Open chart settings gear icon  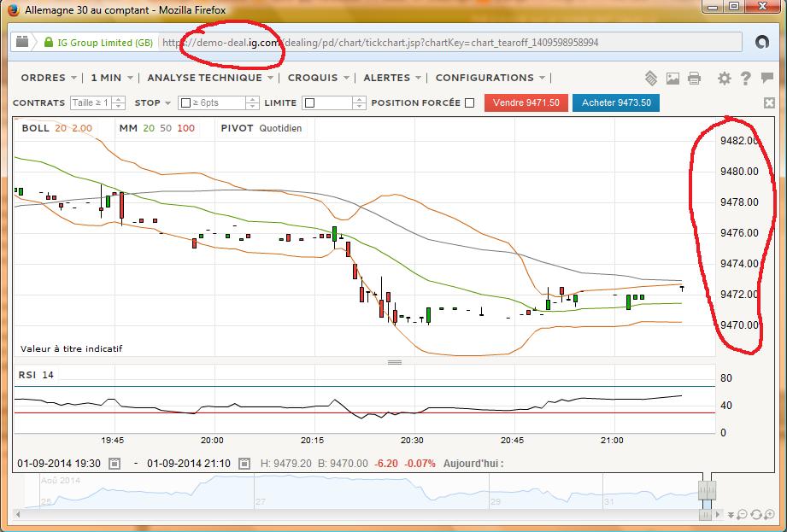click(x=725, y=78)
